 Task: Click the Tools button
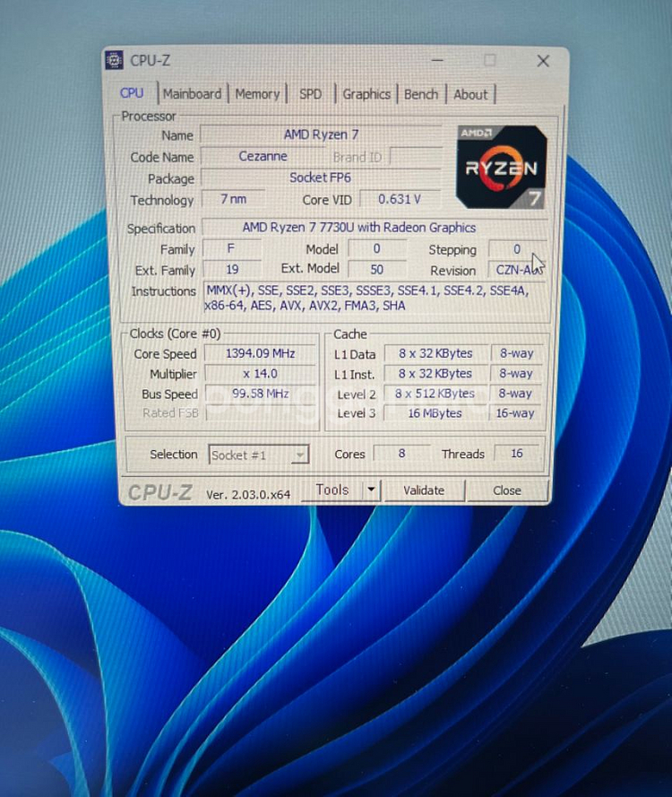[x=332, y=490]
